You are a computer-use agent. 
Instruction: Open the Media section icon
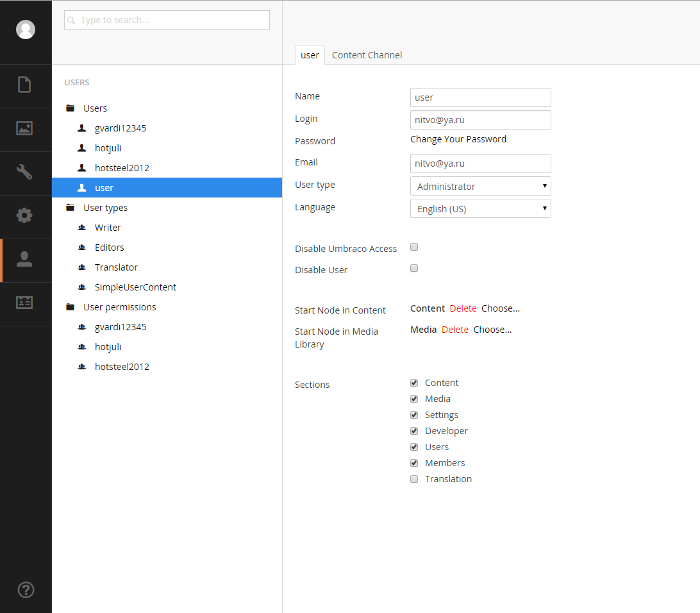point(24,128)
